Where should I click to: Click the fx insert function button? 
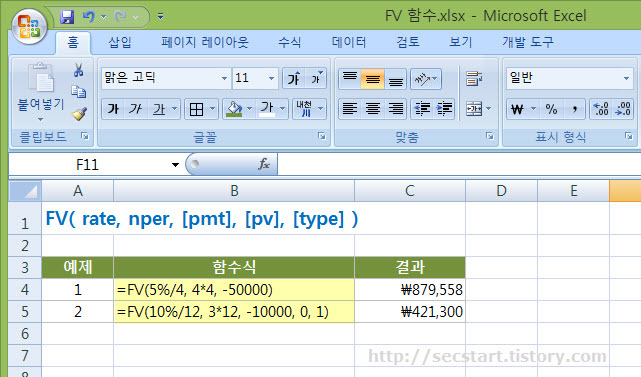pos(264,164)
